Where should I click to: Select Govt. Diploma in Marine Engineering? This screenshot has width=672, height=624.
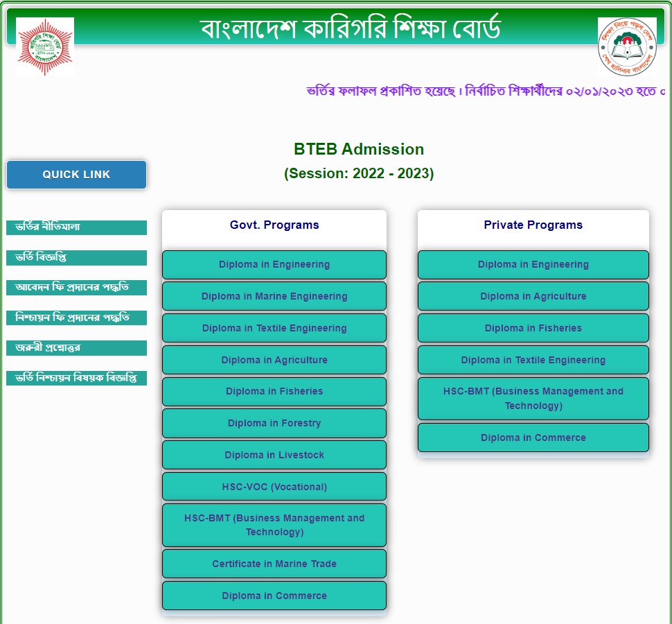pyautogui.click(x=274, y=296)
